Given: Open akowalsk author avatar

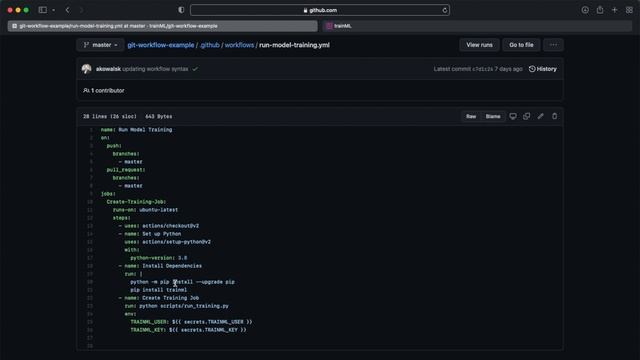Looking at the screenshot, I should pyautogui.click(x=87, y=69).
